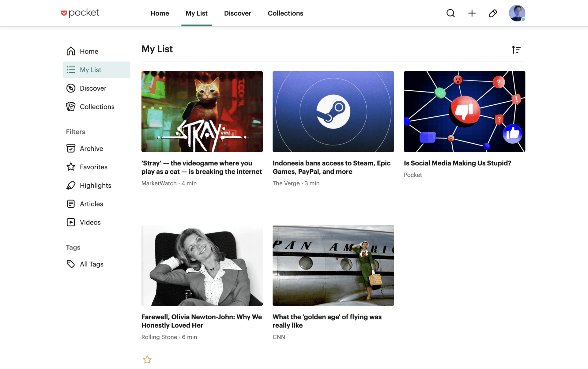Select Home label in sidebar
This screenshot has height=369, width=588.
(x=89, y=51)
